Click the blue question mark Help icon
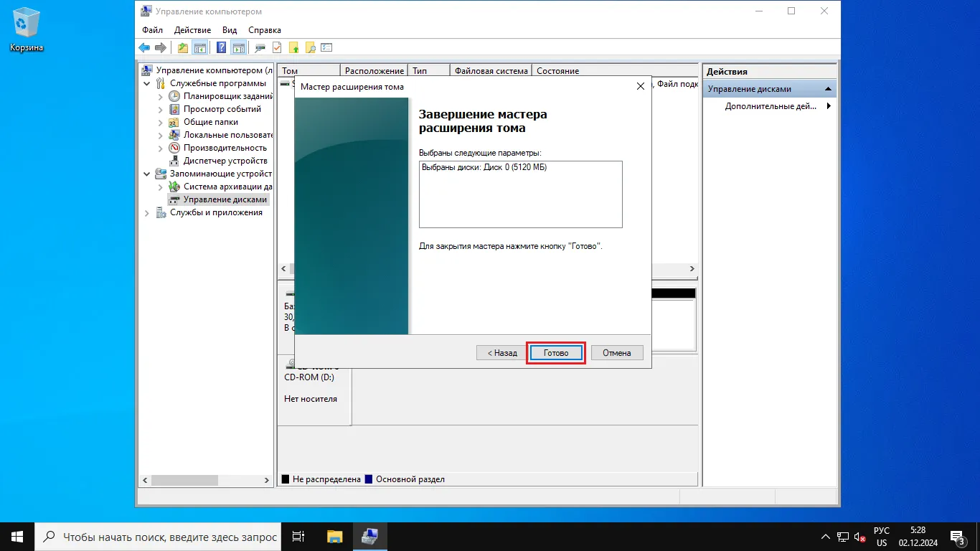This screenshot has width=980, height=551. pyautogui.click(x=221, y=48)
